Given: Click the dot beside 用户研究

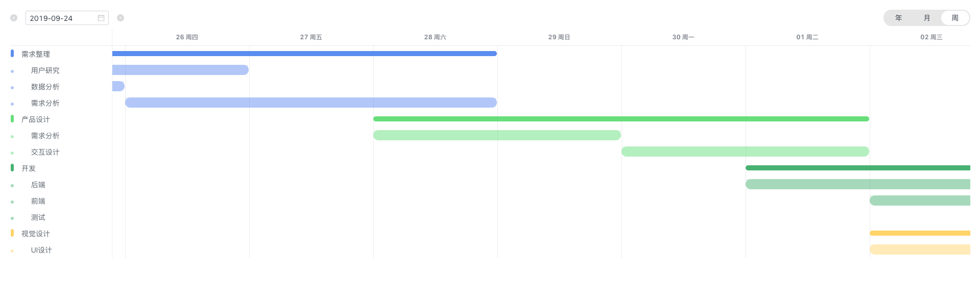Looking at the screenshot, I should [x=12, y=71].
